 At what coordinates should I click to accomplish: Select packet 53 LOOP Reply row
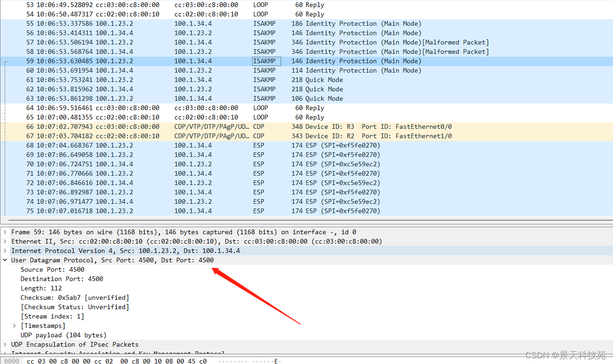tap(306, 5)
